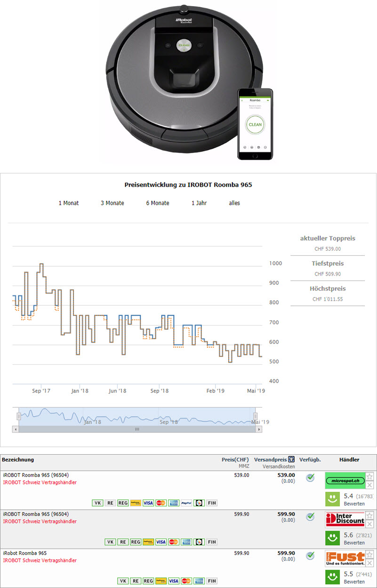Click the X remove icon beside microspot.ch
The height and width of the screenshot is (588, 377).
tap(369, 485)
